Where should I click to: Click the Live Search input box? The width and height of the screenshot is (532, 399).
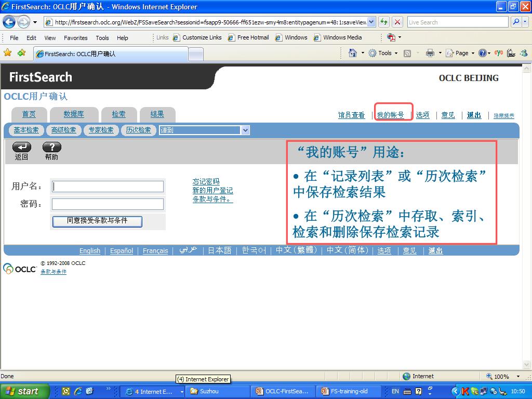pyautogui.click(x=458, y=22)
